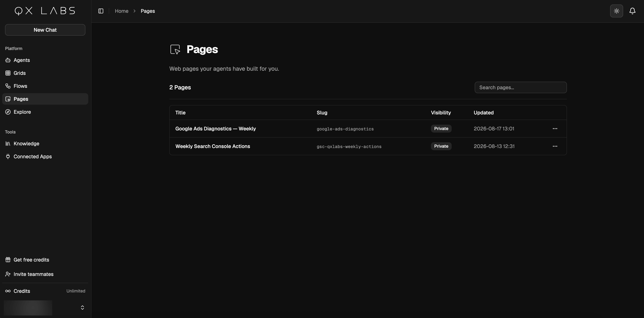Open Explore in the sidebar
Viewport: 644px width, 318px height.
coord(45,112)
